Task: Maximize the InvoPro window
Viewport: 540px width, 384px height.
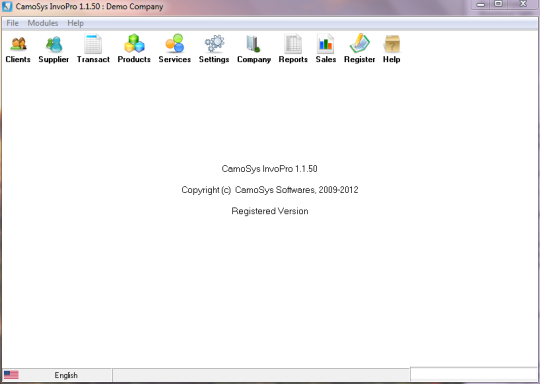Action: pos(498,4)
